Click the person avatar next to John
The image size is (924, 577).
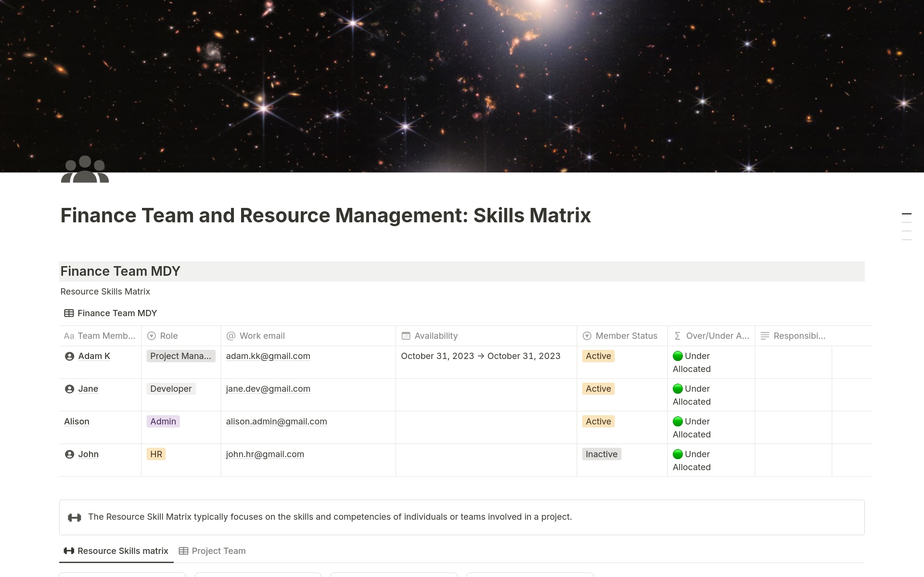tap(69, 454)
